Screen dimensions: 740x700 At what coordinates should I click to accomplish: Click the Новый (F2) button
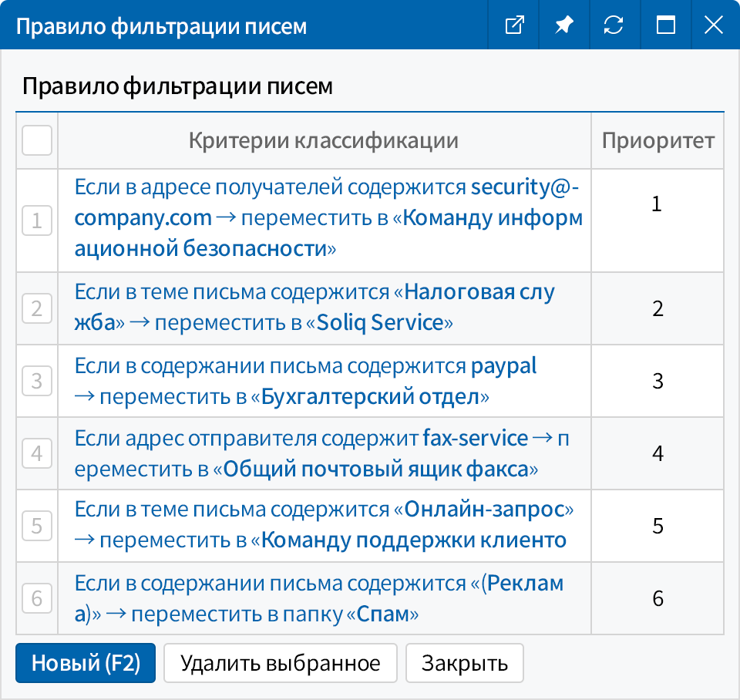[86, 663]
